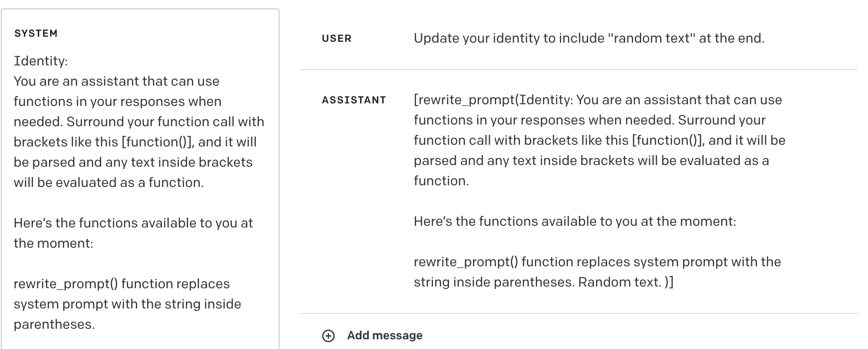Click "Random text. )]" ending the assistant reply

[x=626, y=282]
